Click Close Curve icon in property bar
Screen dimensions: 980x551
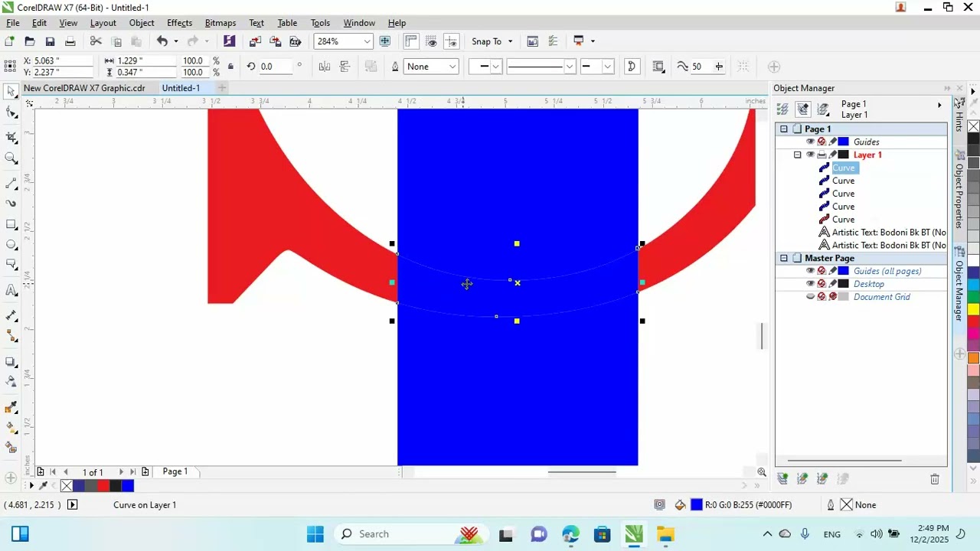click(x=632, y=67)
